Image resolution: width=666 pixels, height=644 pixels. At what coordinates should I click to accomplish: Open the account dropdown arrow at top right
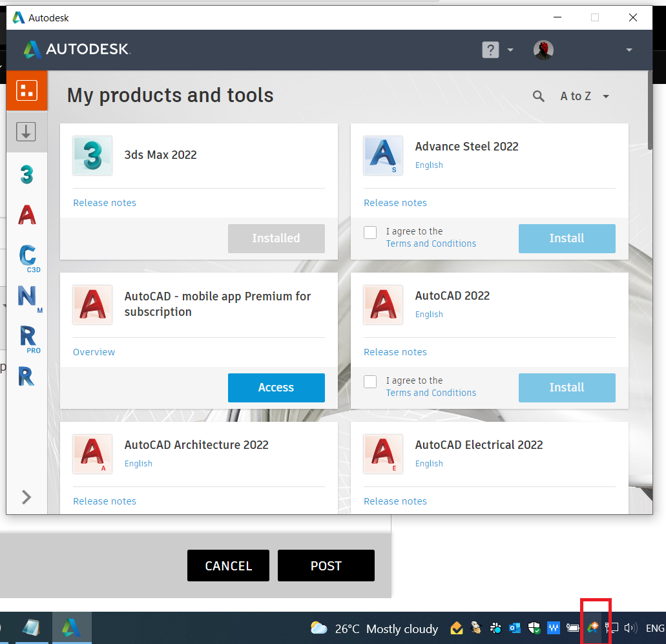coord(629,50)
